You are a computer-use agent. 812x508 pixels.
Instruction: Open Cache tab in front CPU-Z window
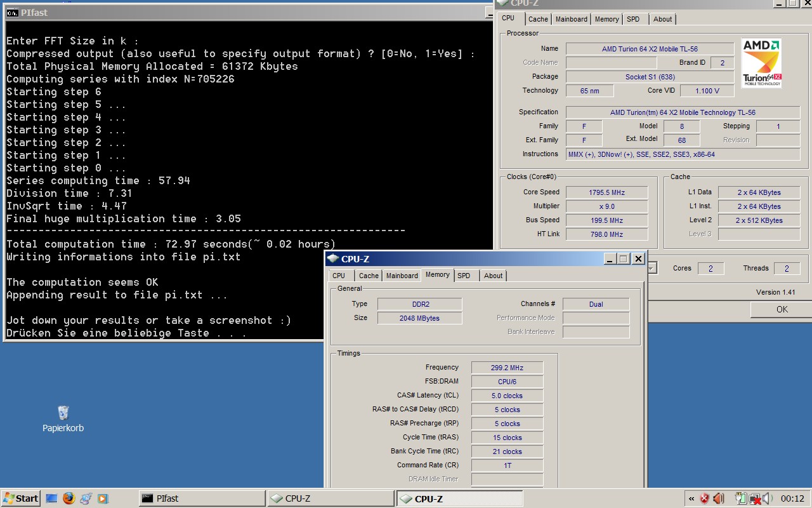[369, 276]
